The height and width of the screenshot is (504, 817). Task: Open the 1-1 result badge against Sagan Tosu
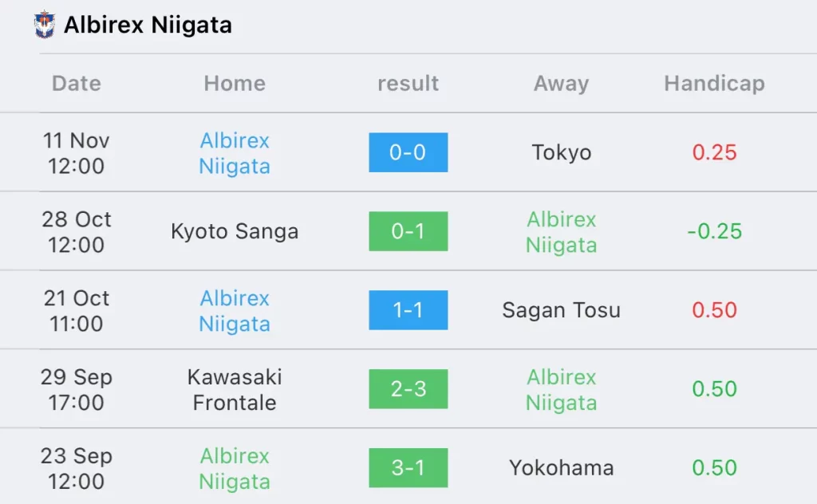tap(408, 310)
